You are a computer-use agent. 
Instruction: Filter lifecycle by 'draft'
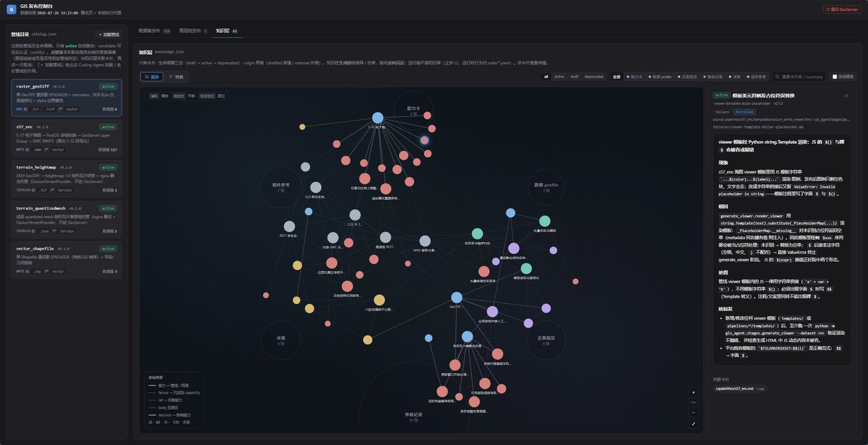click(575, 77)
